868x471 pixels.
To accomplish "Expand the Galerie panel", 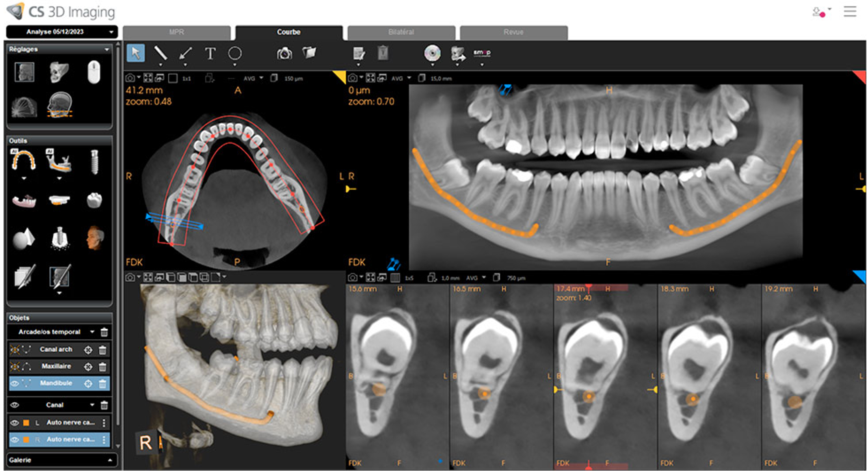I will pos(110,460).
